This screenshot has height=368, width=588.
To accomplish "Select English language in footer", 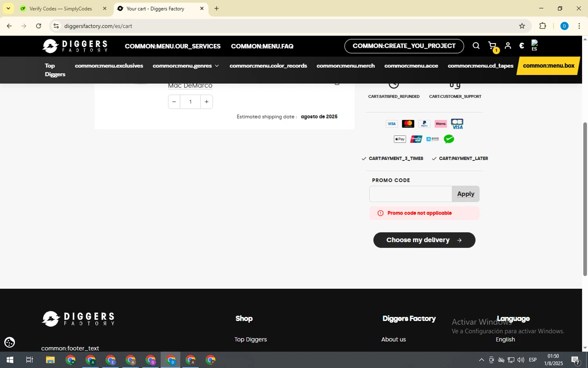I will pos(505,339).
